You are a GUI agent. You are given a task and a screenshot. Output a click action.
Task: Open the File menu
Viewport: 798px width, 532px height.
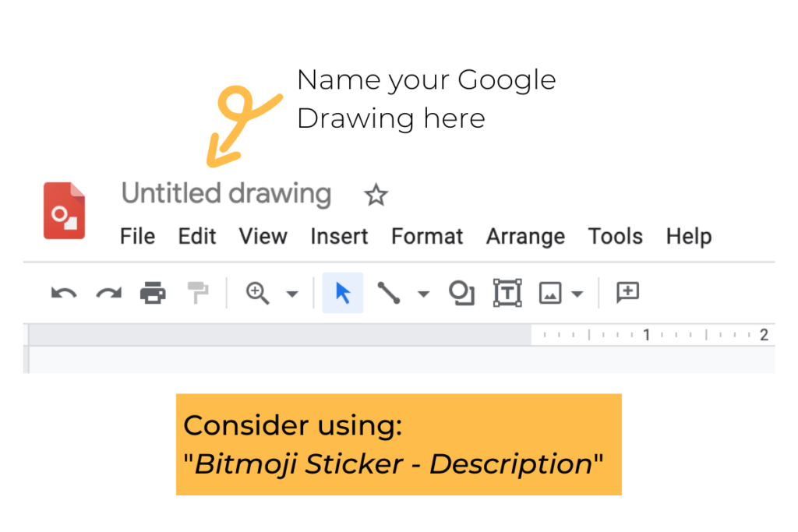[x=137, y=237]
